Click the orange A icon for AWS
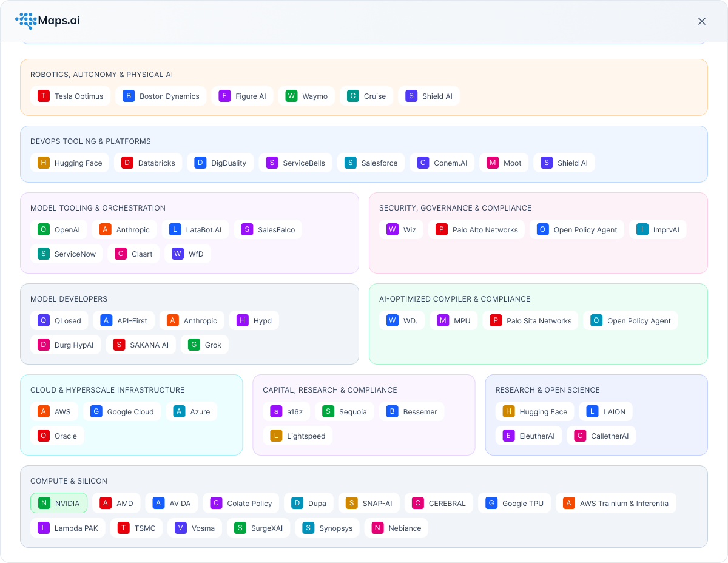This screenshot has height=563, width=728. (43, 411)
